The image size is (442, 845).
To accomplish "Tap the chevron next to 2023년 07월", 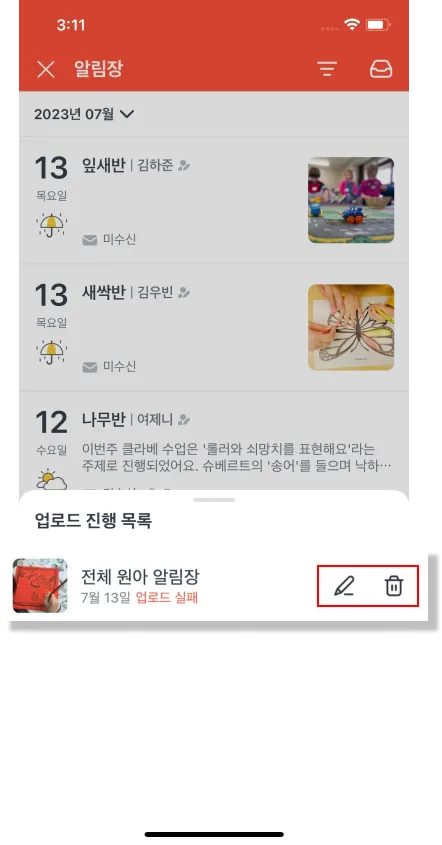I will (127, 114).
